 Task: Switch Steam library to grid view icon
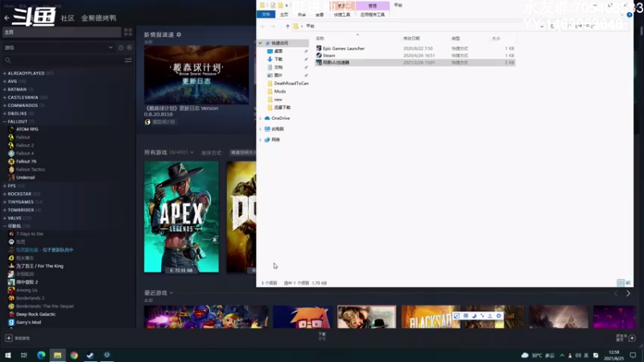click(128, 32)
